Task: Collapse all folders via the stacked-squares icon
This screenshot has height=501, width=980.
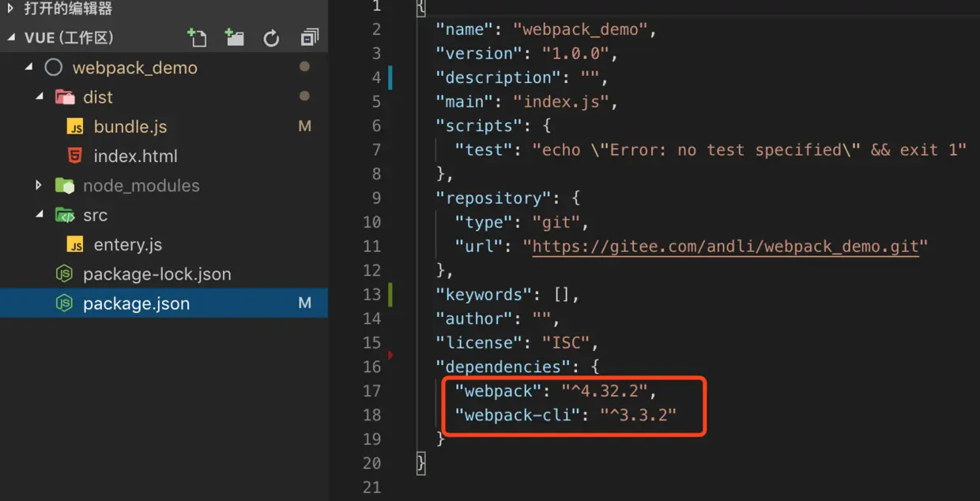Action: click(x=310, y=37)
